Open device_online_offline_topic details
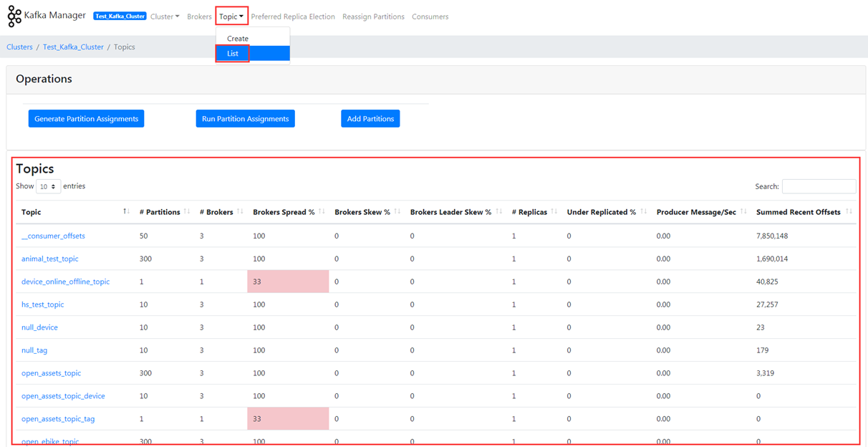 tap(66, 282)
